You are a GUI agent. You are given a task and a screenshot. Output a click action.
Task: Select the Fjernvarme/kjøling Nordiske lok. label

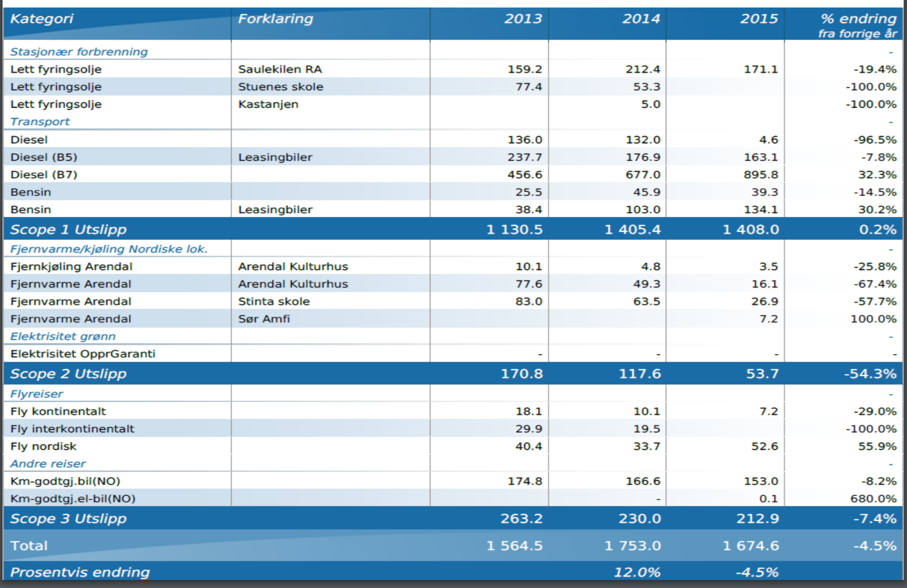pos(109,249)
